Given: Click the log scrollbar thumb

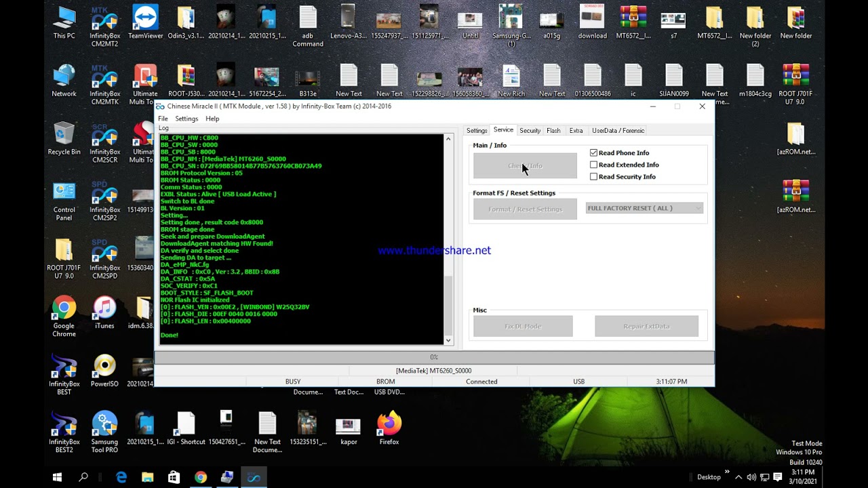Looking at the screenshot, I should pos(448,305).
